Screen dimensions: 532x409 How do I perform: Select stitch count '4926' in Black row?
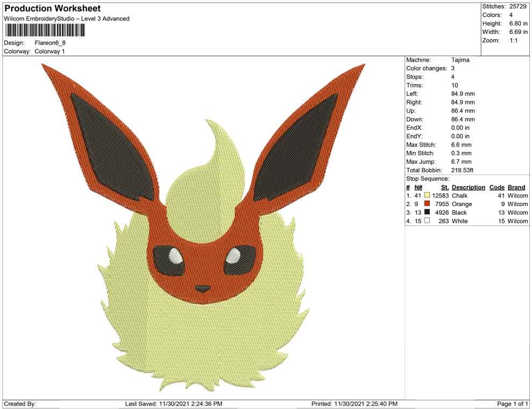click(x=442, y=213)
